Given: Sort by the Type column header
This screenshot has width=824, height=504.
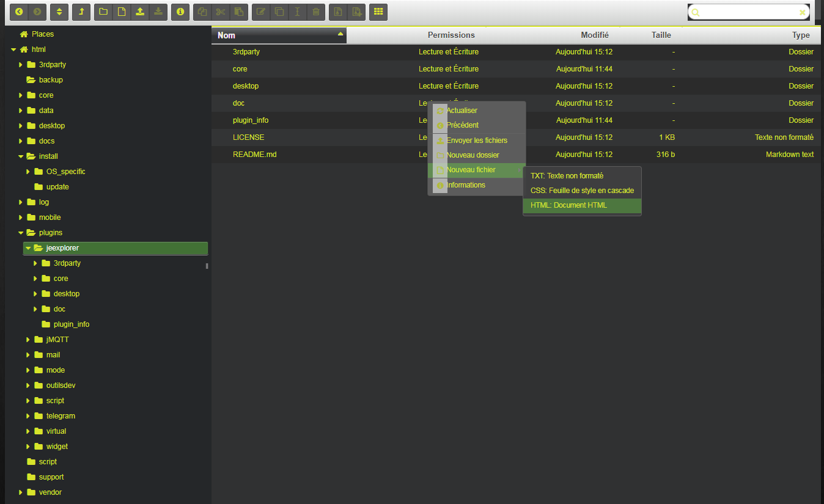Looking at the screenshot, I should tap(751, 35).
